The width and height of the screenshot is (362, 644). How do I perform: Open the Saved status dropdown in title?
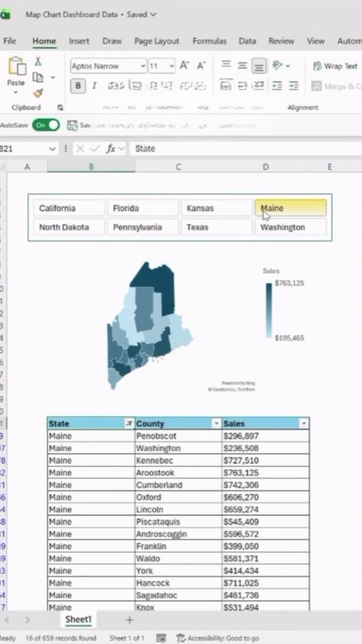(x=154, y=14)
